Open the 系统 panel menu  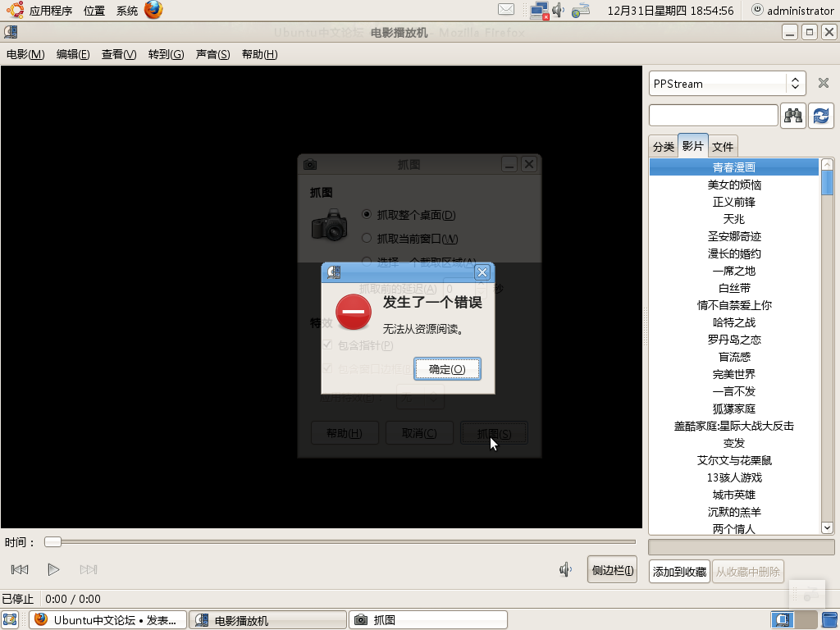pos(127,11)
